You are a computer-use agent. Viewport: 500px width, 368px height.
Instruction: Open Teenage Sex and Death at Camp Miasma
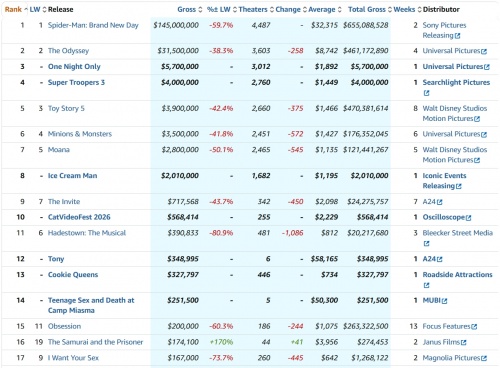point(91,305)
